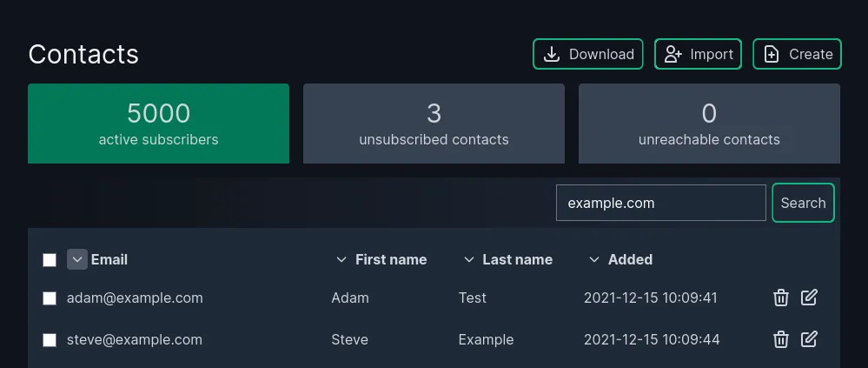This screenshot has width=868, height=368.
Task: Show the 0 unreachable contacts tab
Action: point(709,124)
